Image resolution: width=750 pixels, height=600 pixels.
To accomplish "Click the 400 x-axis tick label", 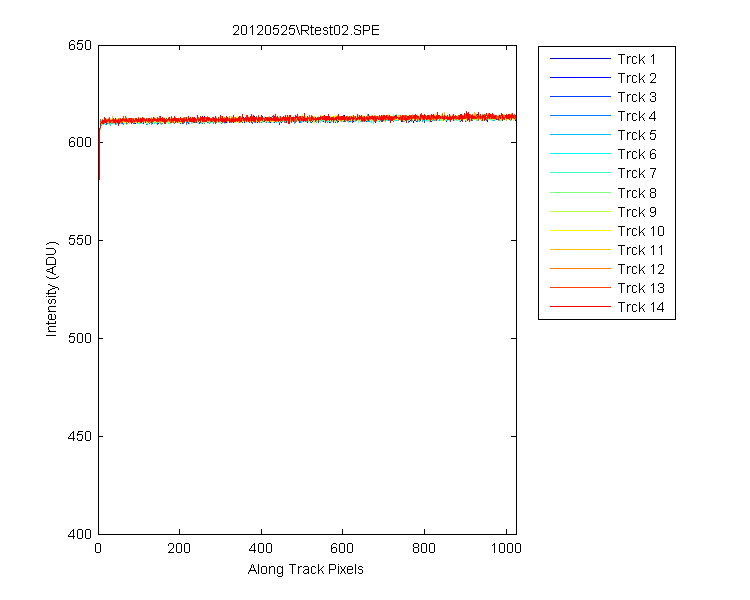I will (261, 548).
